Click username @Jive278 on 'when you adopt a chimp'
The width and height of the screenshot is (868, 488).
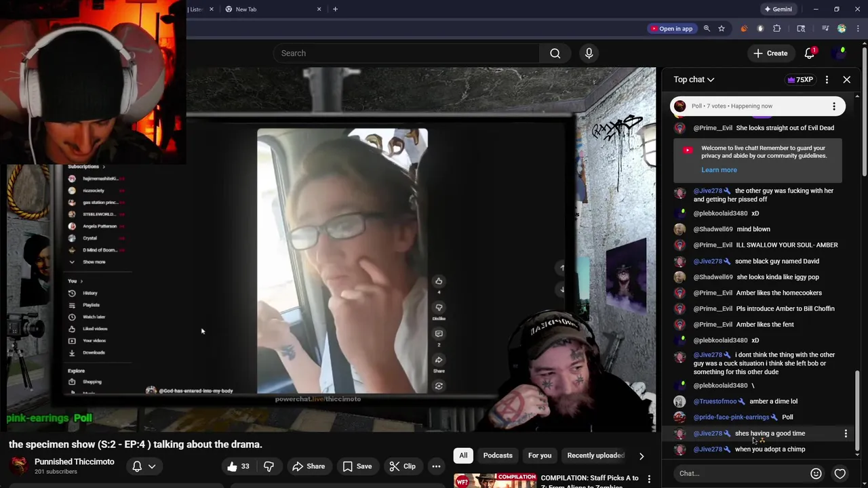(707, 449)
